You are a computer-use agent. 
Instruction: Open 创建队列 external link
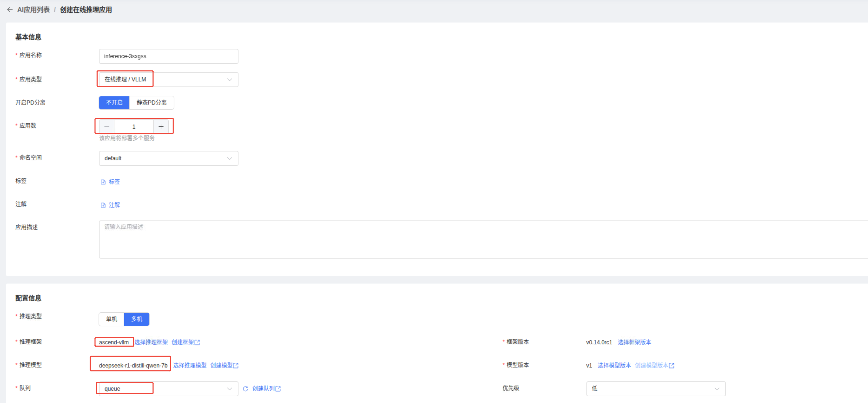point(266,389)
